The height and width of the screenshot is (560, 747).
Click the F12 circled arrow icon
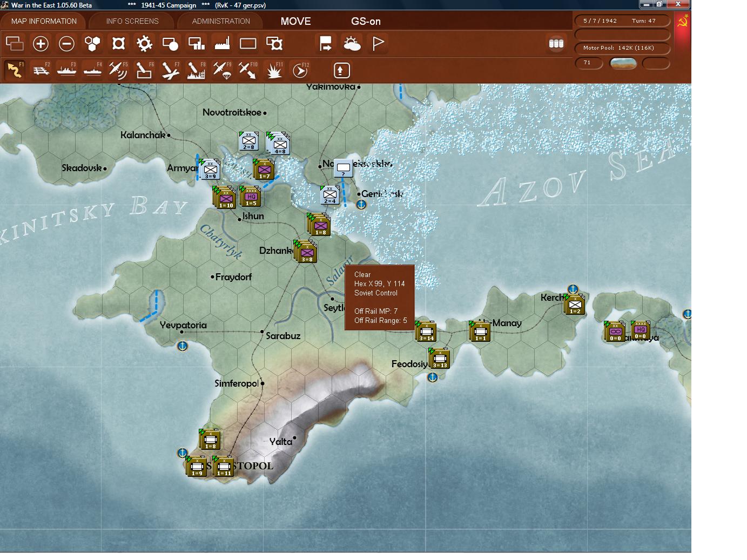(x=300, y=70)
